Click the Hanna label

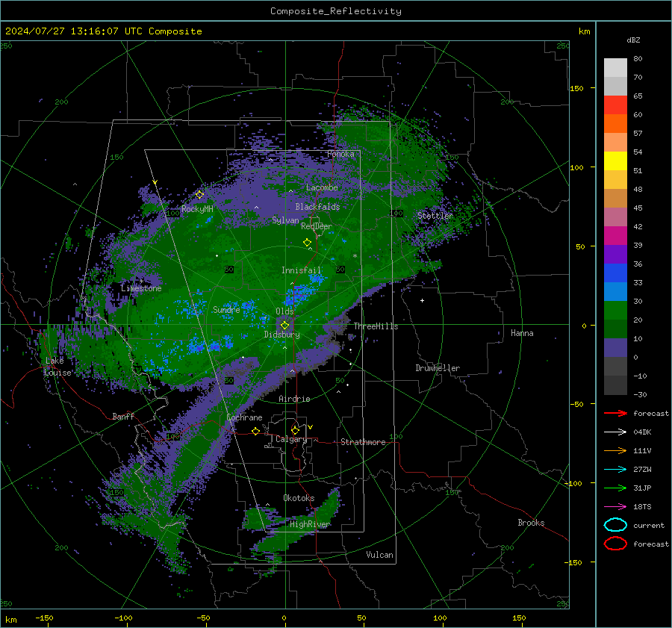click(522, 333)
